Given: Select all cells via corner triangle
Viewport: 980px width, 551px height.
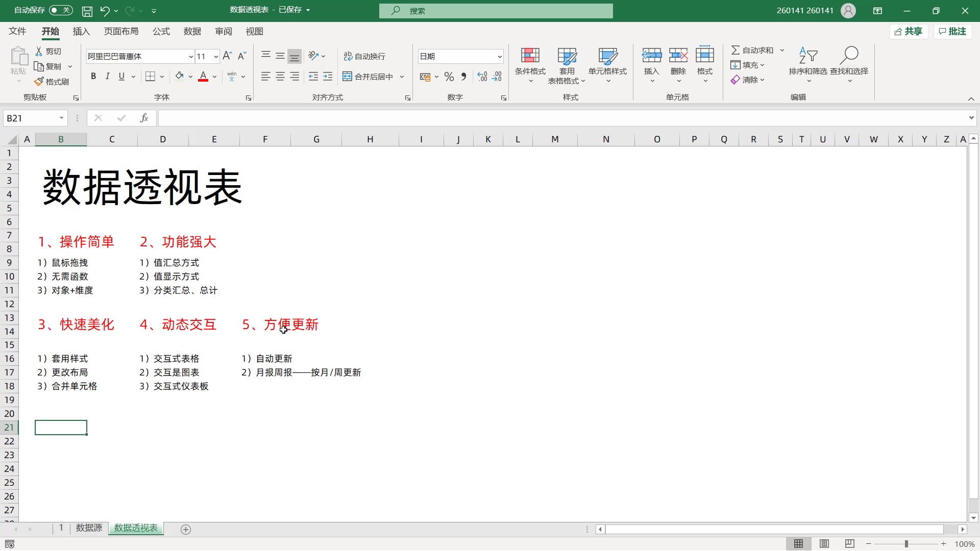Looking at the screenshot, I should click(13, 140).
